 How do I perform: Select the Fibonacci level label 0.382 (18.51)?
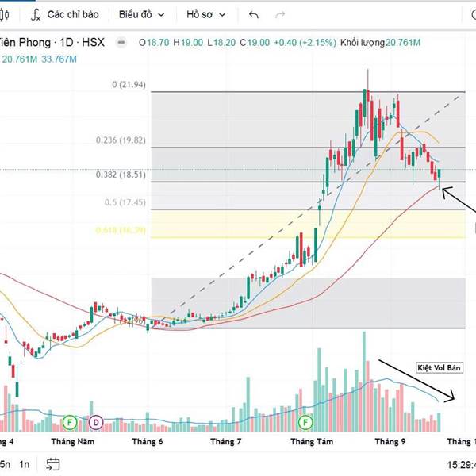coord(121,175)
